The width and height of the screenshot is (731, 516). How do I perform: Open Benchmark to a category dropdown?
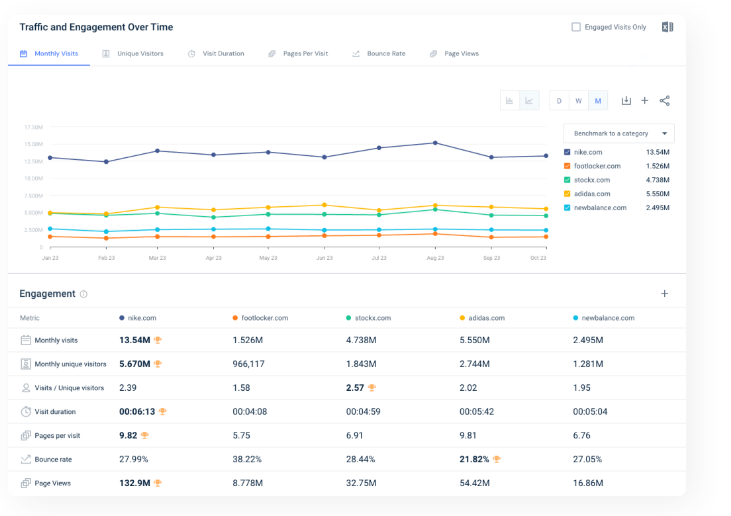pyautogui.click(x=619, y=134)
